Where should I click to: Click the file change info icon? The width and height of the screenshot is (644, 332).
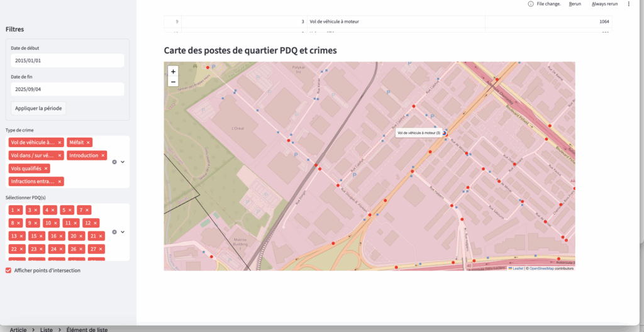pos(531,4)
